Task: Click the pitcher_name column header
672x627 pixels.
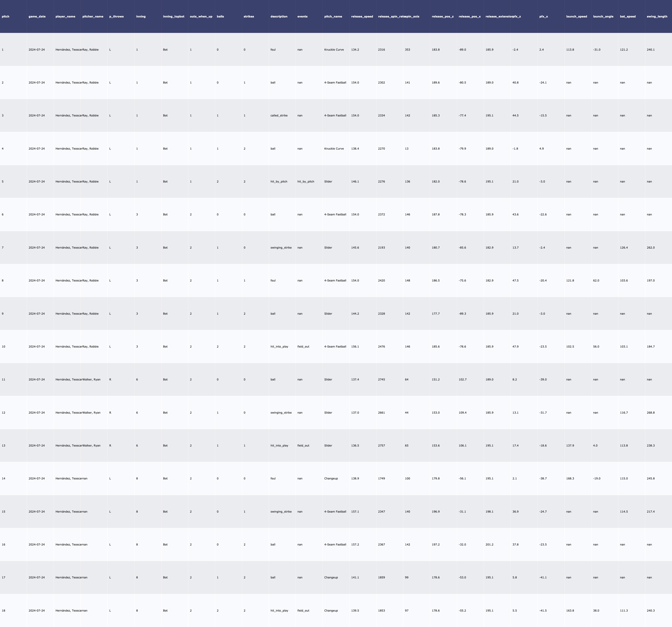Action: pos(93,17)
